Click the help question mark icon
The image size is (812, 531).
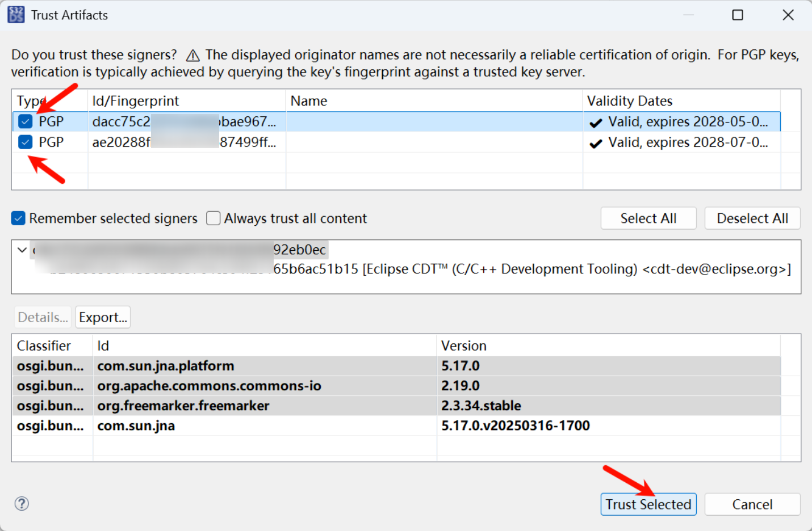coord(22,504)
